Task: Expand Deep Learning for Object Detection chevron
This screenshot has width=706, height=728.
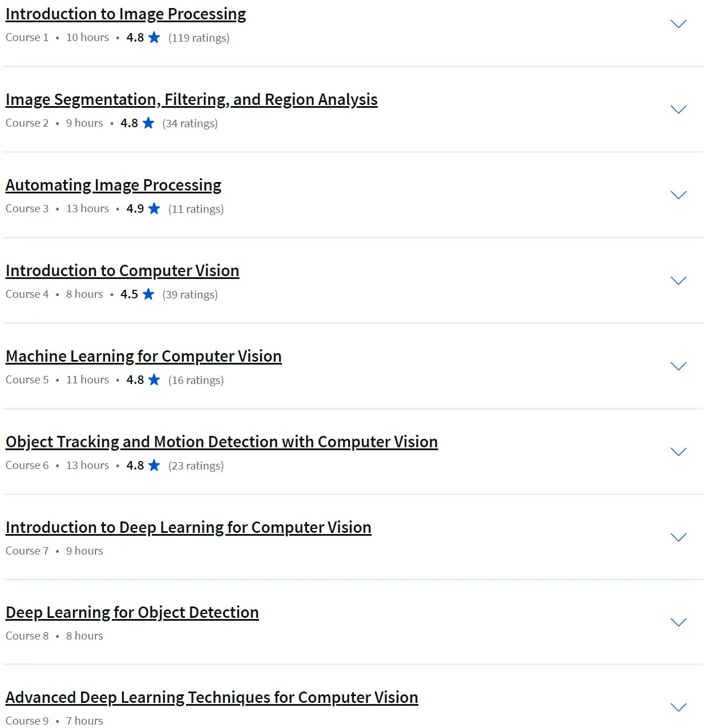Action: click(x=678, y=622)
